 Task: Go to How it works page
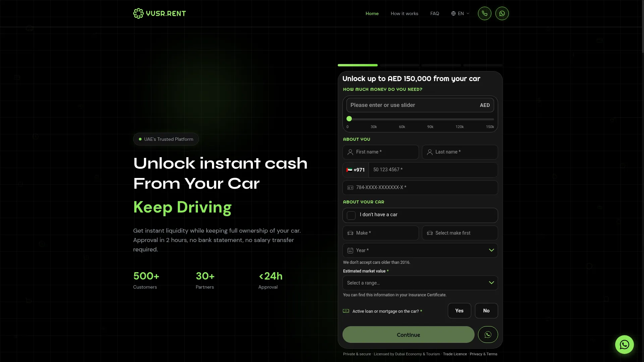point(404,13)
